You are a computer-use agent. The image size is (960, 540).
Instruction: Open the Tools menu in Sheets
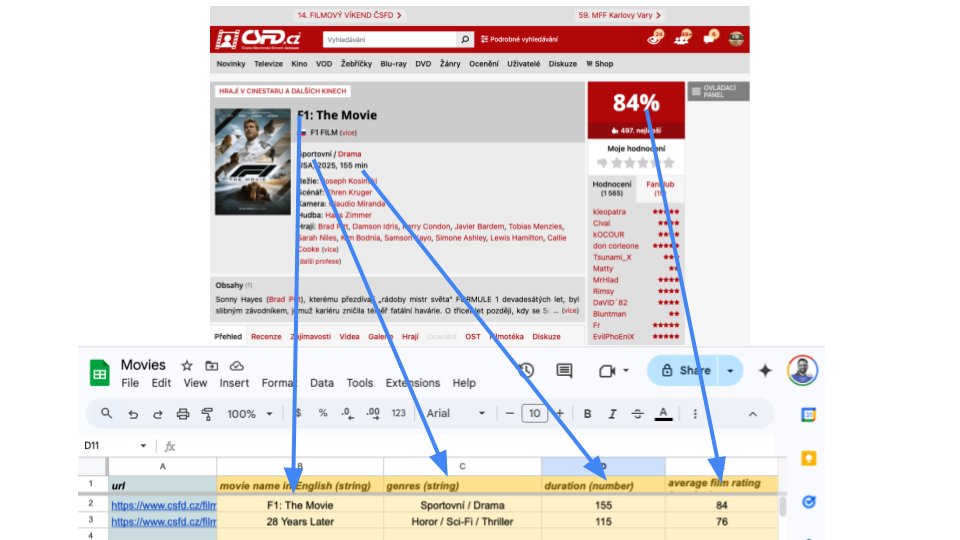(x=359, y=383)
